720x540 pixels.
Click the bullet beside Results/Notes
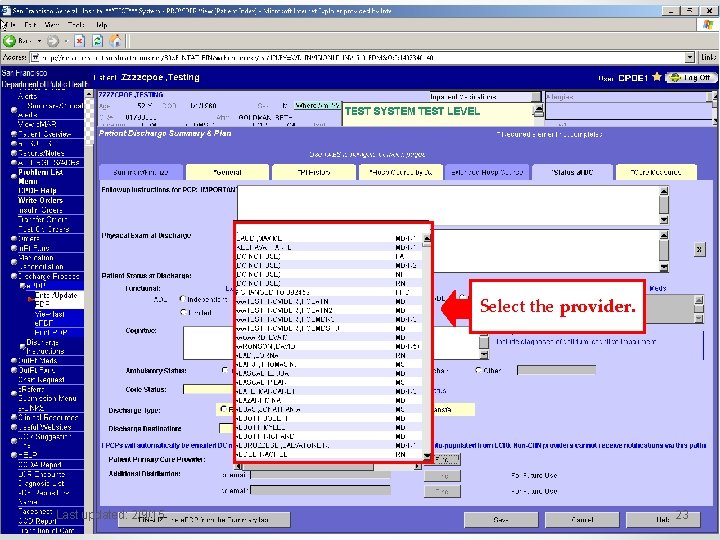coord(14,153)
